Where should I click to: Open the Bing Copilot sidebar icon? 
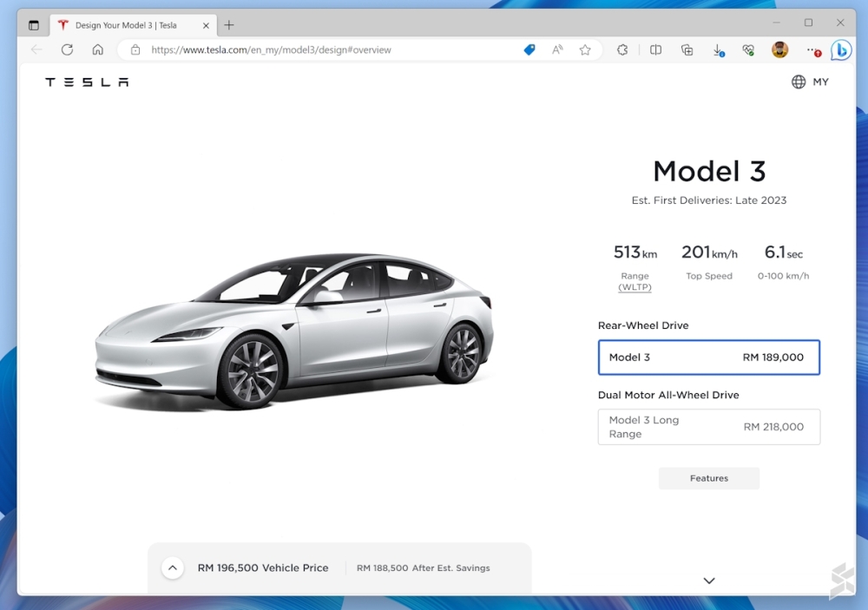coord(840,50)
